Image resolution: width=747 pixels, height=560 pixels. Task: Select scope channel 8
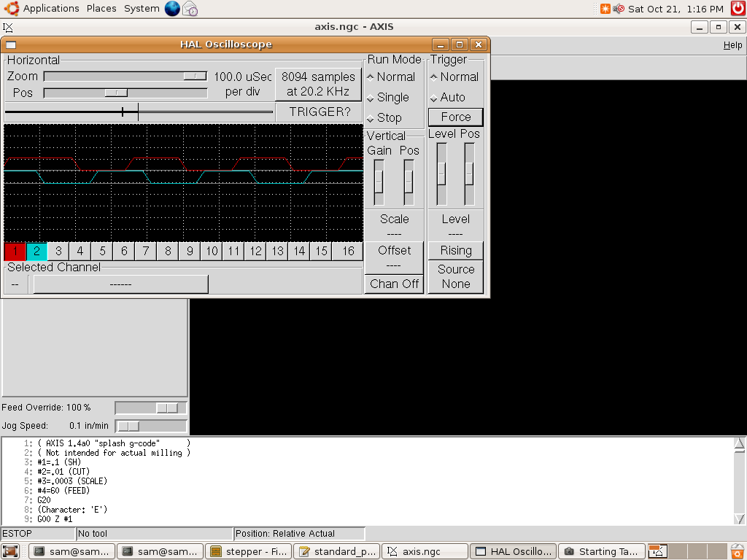coord(168,252)
